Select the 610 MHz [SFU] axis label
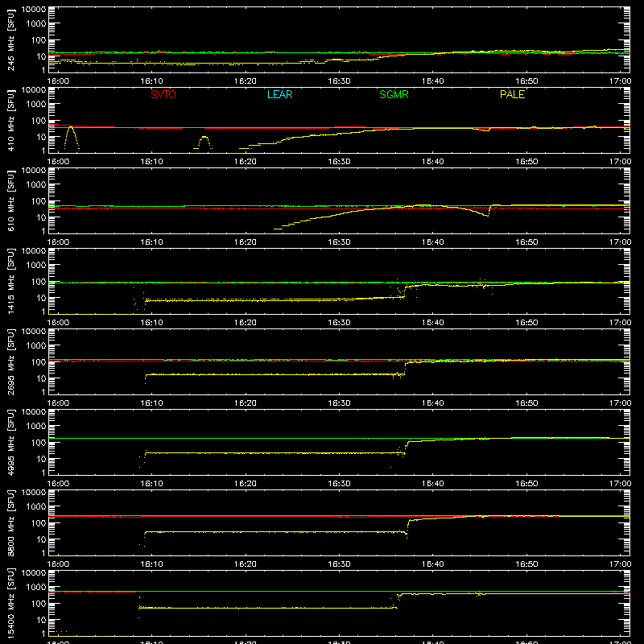Screen dimensions: 644x644 coord(11,200)
